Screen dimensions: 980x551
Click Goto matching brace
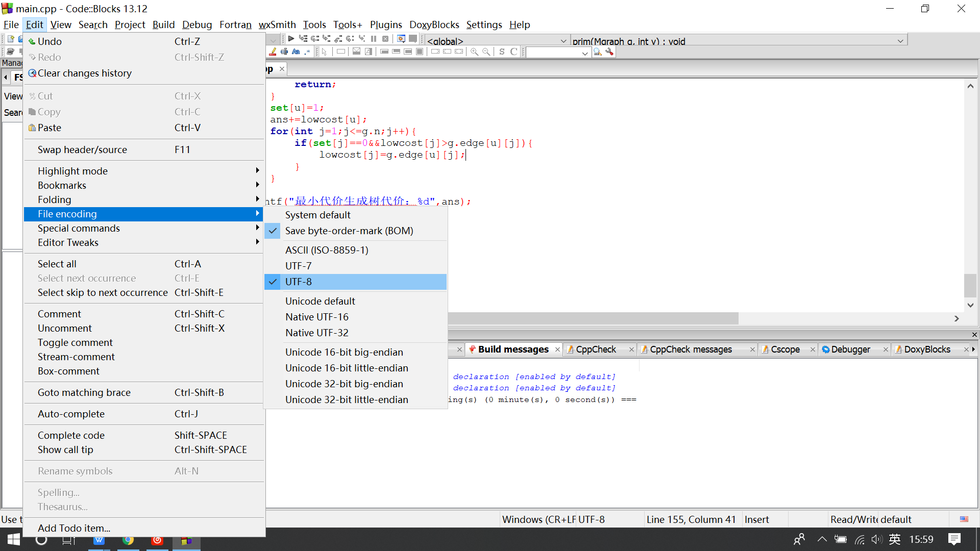click(143, 392)
